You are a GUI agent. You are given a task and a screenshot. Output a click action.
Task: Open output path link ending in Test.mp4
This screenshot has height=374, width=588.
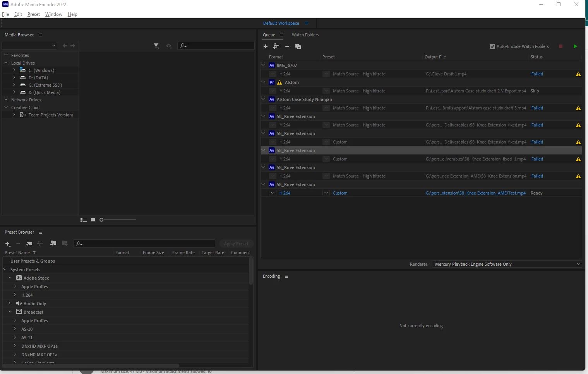click(476, 193)
